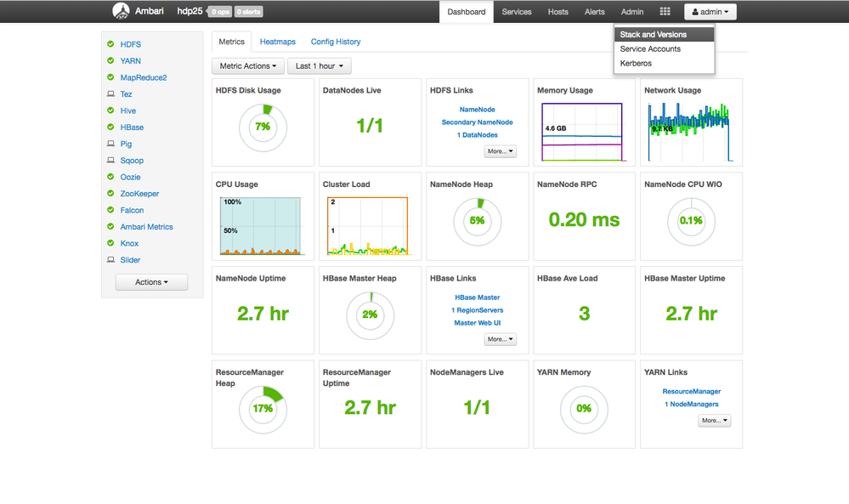Image resolution: width=849 pixels, height=504 pixels.
Task: Open the Secondary NameNode link
Action: click(477, 122)
